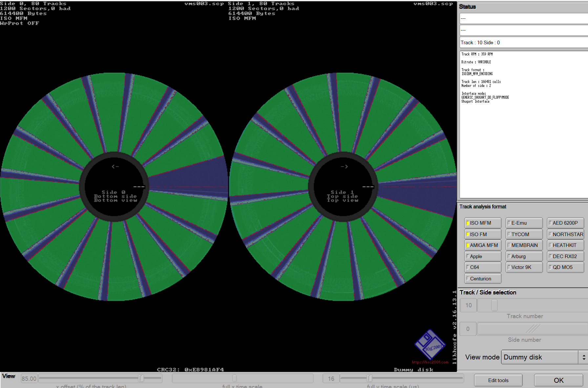Toggle the NORTHSTAR format button
Viewport: 588px width, 388px height.
click(565, 234)
